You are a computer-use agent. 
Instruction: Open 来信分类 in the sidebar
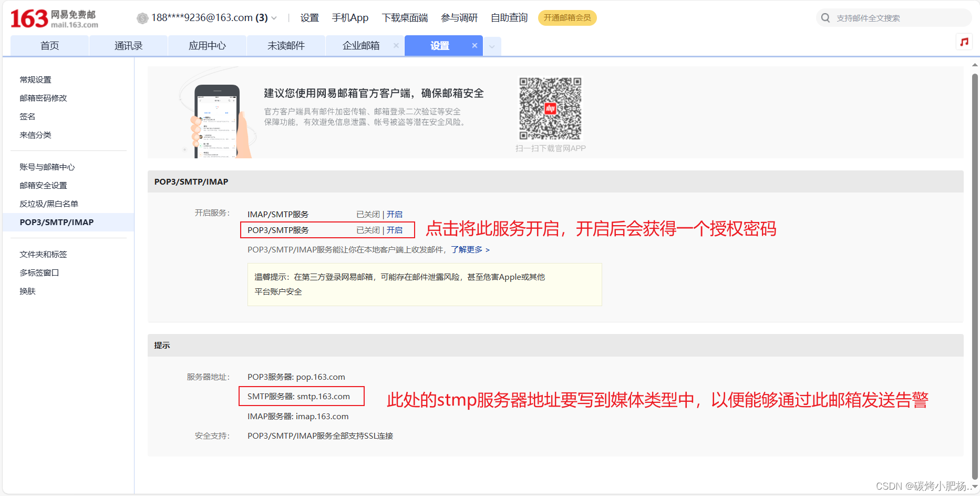pos(36,135)
